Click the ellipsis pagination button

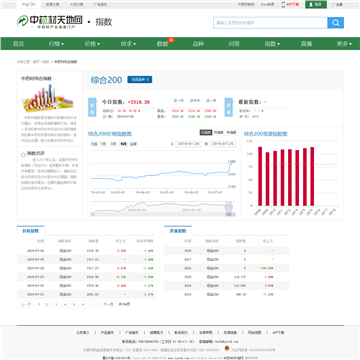(94, 304)
